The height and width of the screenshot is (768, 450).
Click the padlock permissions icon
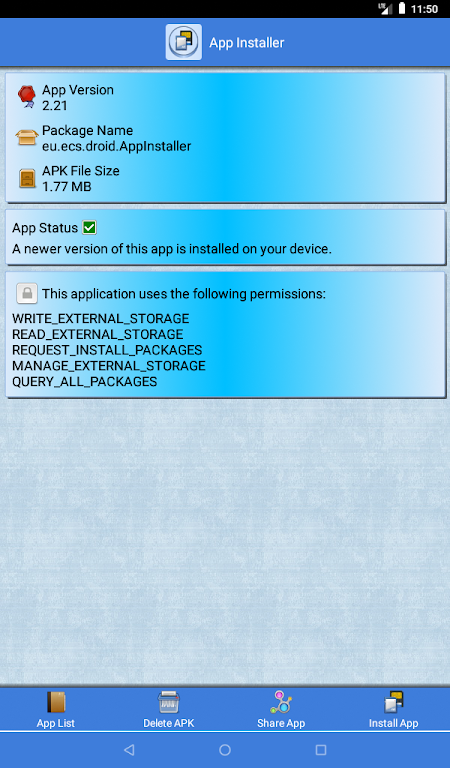click(27, 293)
